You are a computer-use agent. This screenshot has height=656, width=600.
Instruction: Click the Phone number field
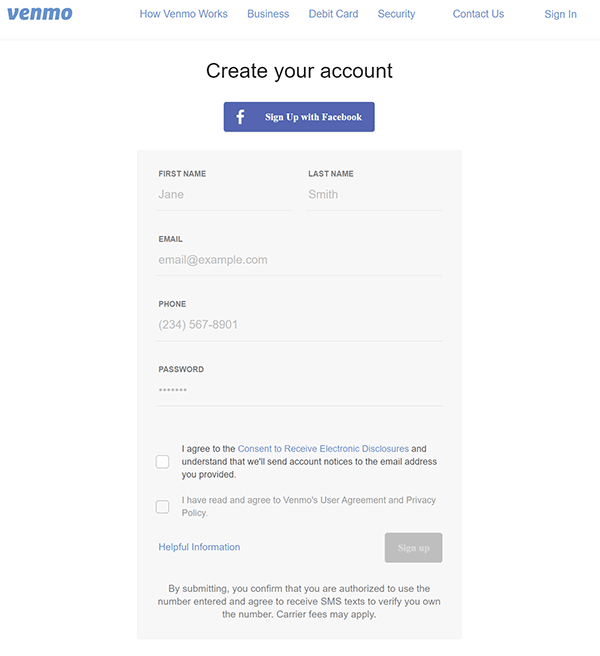point(299,325)
